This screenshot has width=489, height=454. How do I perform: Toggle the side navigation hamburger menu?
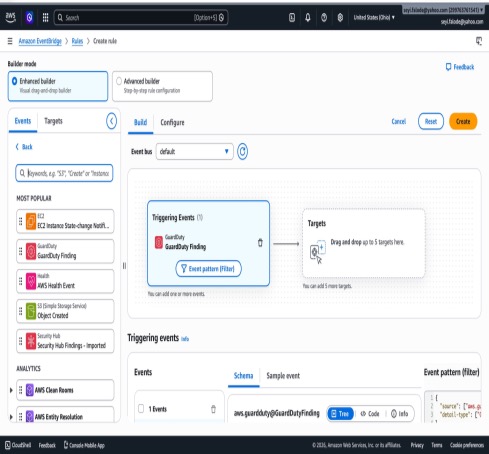click(x=10, y=41)
